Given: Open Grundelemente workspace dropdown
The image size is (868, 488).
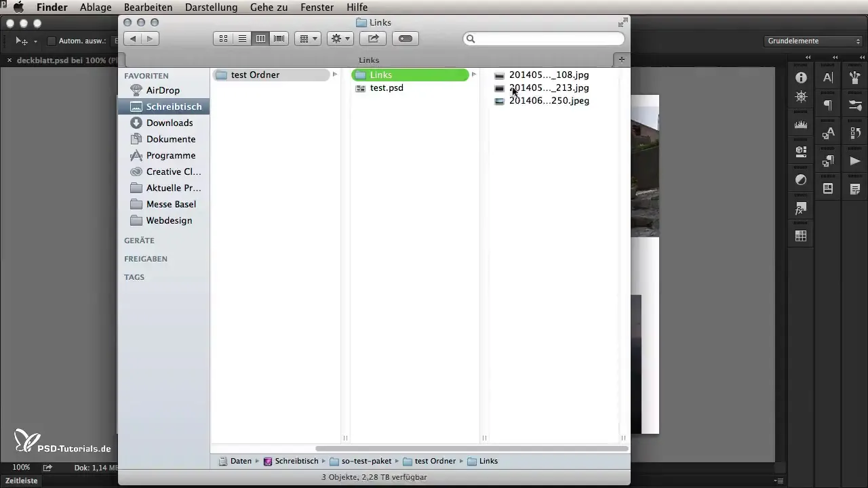Looking at the screenshot, I should 812,41.
